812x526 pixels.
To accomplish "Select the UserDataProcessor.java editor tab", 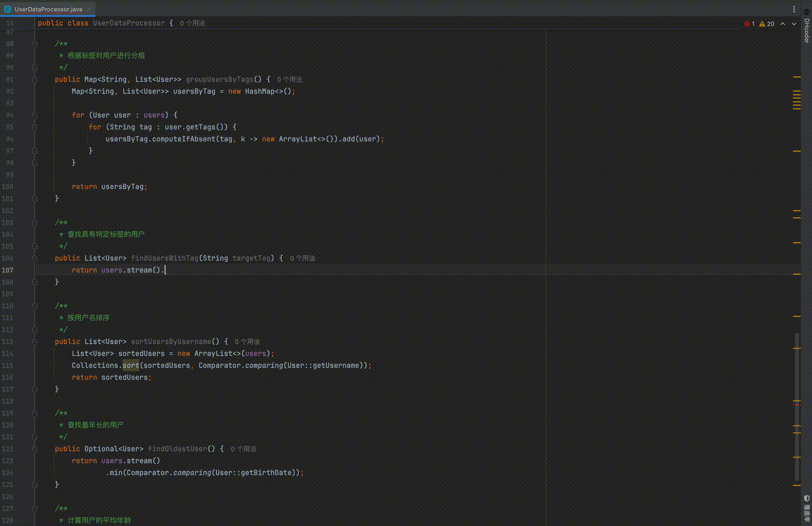I will [x=48, y=9].
